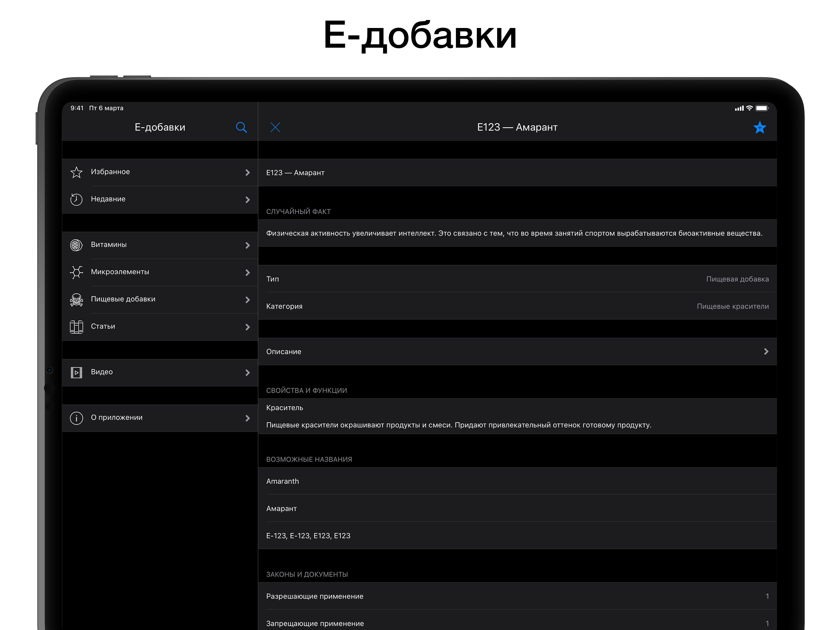Open the Описание row

pyautogui.click(x=517, y=352)
